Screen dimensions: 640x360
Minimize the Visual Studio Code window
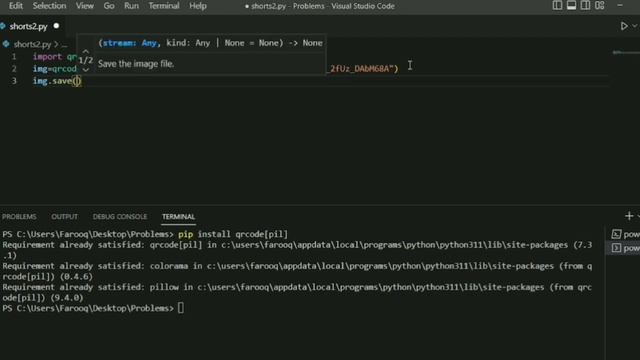(x=620, y=5)
